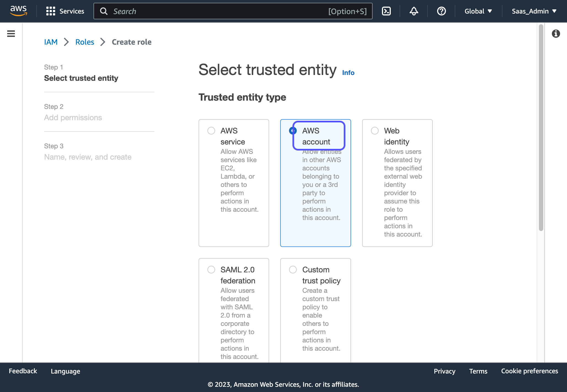Open the info panel icon at right
This screenshot has height=392, width=567.
[x=556, y=34]
